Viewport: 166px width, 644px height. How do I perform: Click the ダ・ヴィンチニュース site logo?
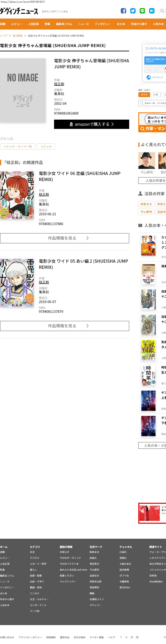[19, 11]
